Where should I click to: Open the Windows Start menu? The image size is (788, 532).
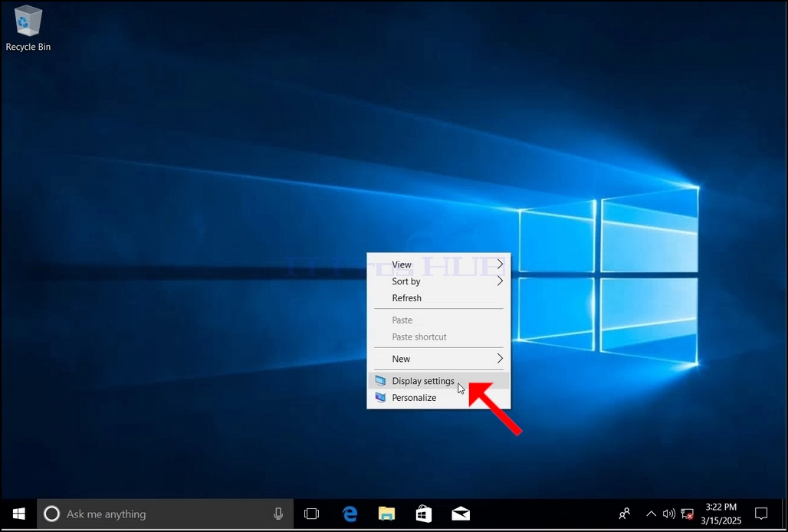(18, 514)
